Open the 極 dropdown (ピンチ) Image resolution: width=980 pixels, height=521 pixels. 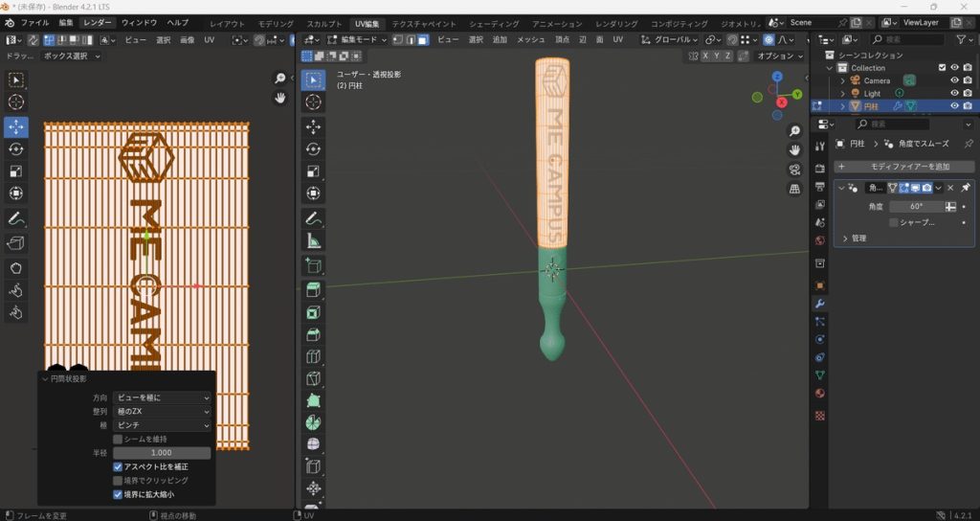tap(162, 424)
